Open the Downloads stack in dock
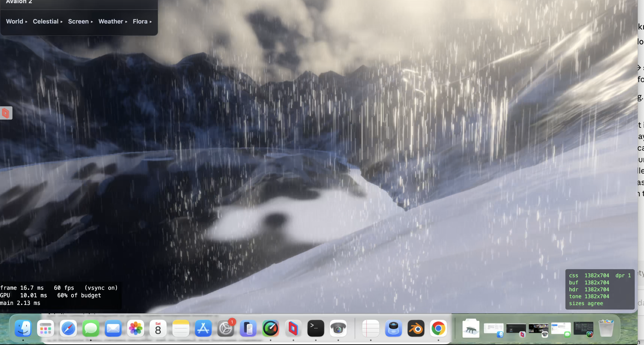 (x=471, y=328)
